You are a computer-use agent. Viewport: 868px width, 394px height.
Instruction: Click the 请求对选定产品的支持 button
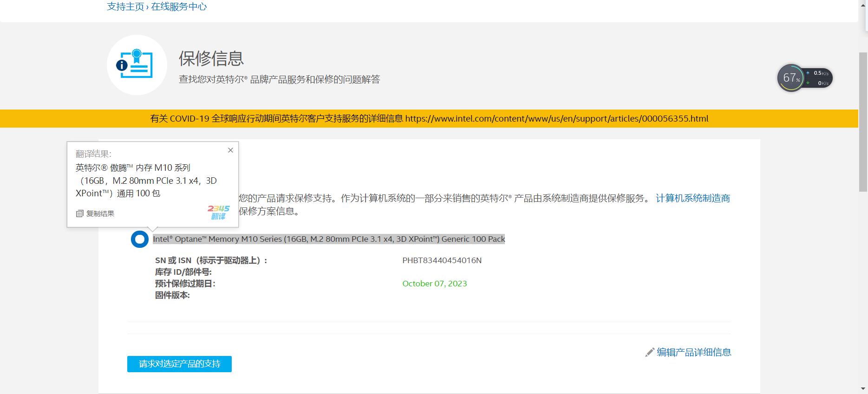coord(179,364)
